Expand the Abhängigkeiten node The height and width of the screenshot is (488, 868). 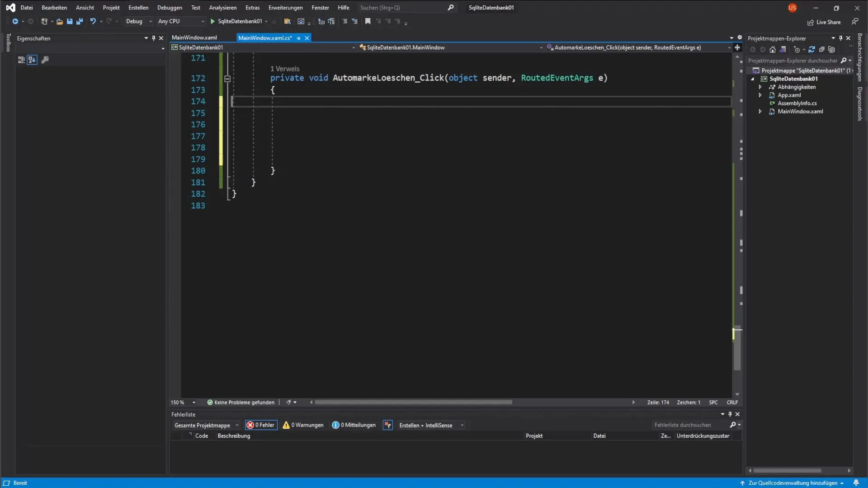tap(760, 87)
